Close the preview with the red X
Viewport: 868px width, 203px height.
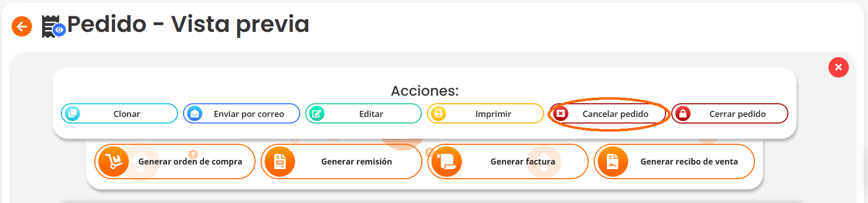click(x=838, y=67)
